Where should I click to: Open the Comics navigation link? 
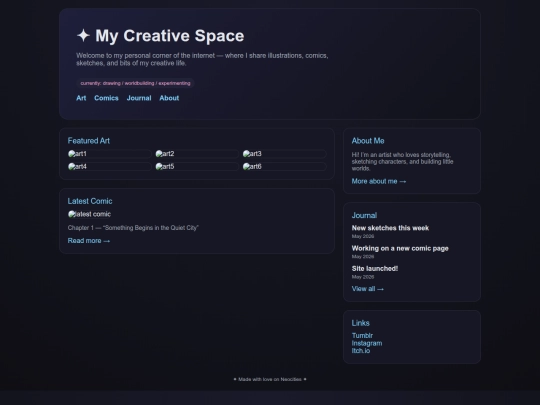click(106, 98)
